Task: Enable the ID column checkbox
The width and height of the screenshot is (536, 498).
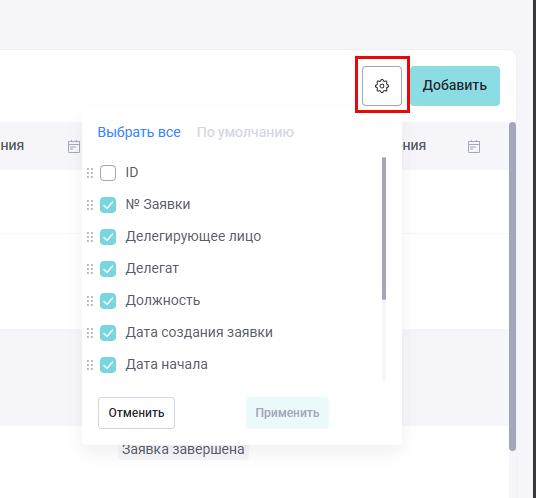Action: [108, 173]
